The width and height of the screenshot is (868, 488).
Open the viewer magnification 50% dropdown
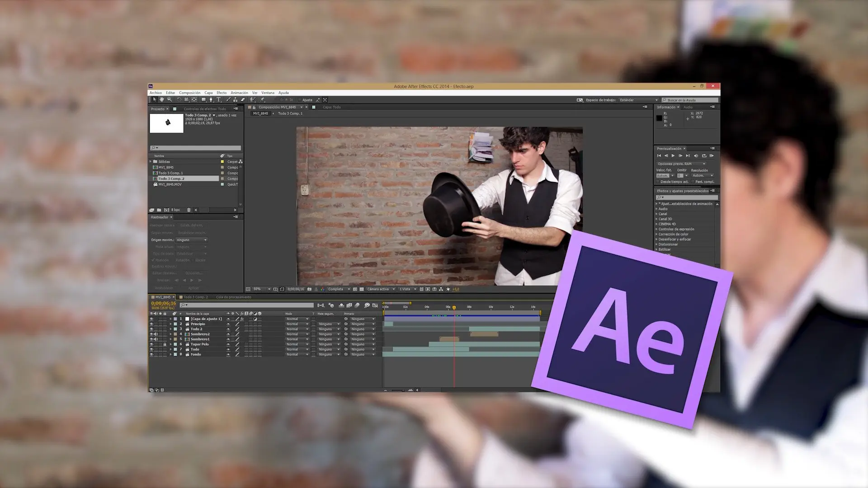coord(262,289)
